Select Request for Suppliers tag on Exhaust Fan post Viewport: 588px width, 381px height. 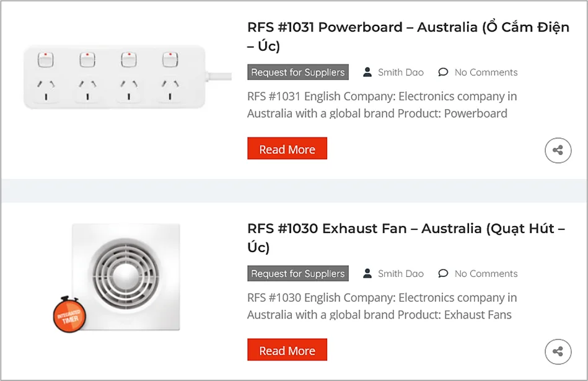[x=298, y=273]
